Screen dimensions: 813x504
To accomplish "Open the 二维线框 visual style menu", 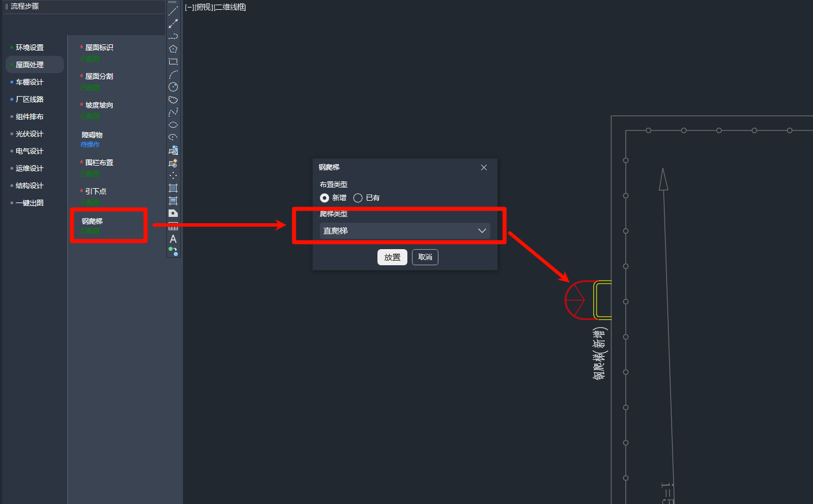I will pos(230,7).
